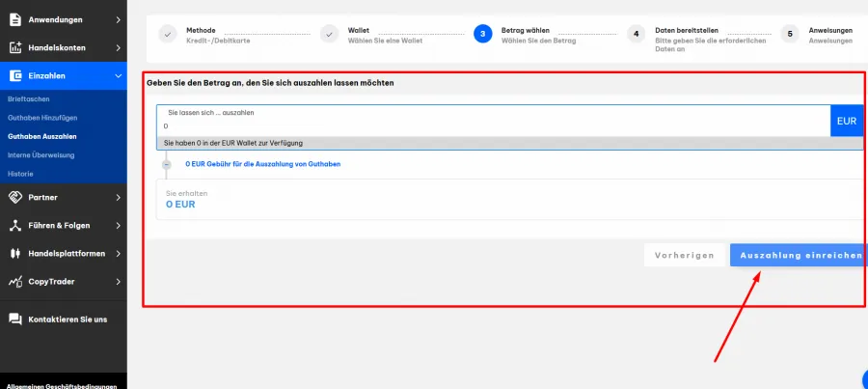Click the Handelsplattformen candlestick icon

pos(15,254)
